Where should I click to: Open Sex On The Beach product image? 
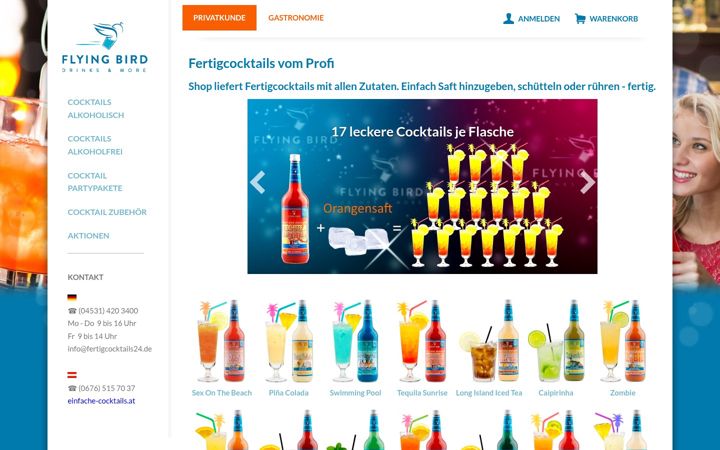point(222,341)
